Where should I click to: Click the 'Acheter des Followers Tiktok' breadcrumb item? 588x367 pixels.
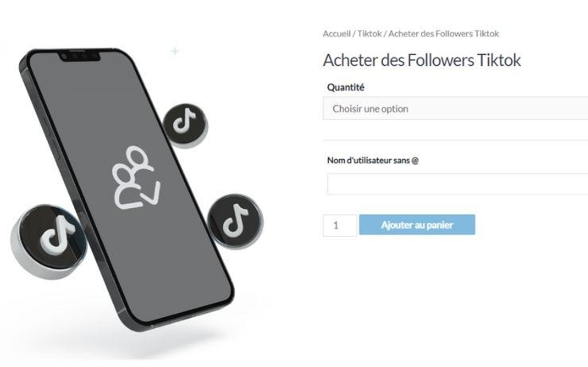[443, 33]
